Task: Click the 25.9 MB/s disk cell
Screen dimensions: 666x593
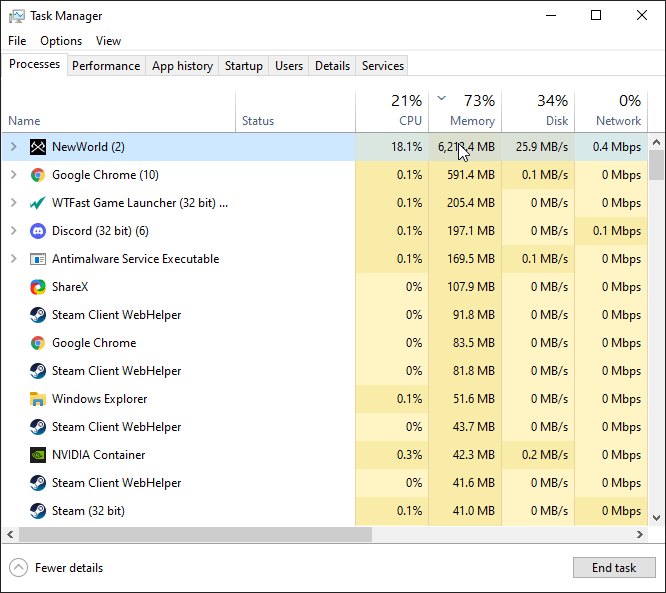Action: (x=538, y=147)
